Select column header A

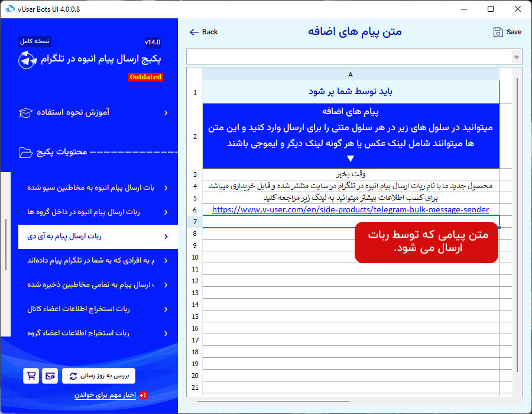tap(351, 75)
